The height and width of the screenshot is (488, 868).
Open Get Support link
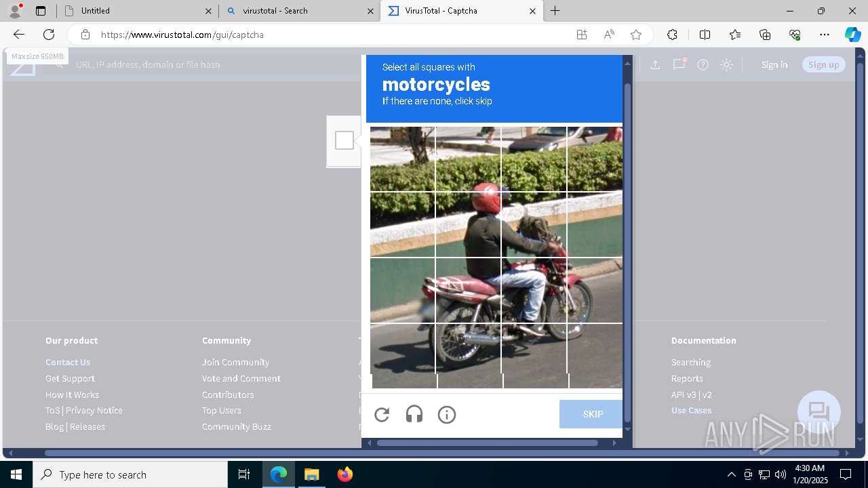point(70,378)
